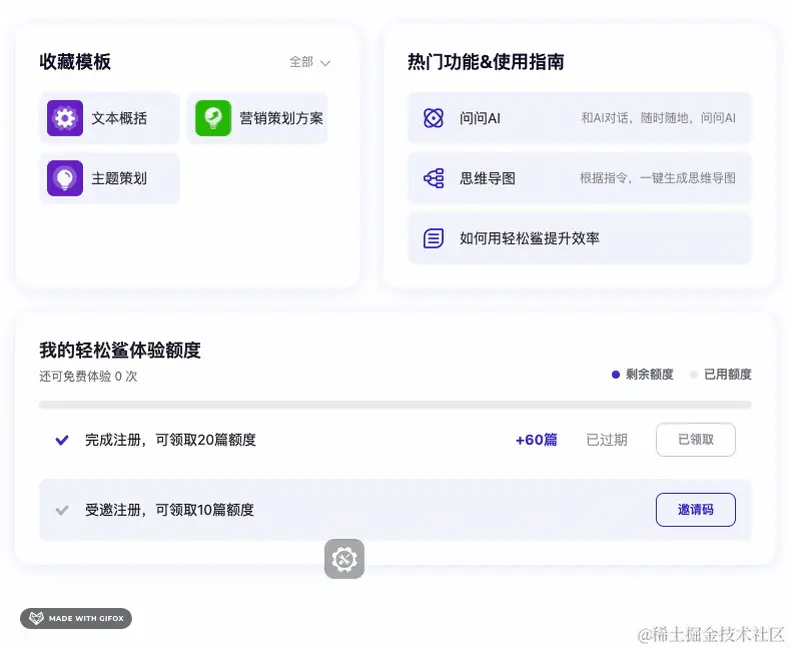Click the 收藏模板 heading
This screenshot has height=649, width=791.
75,62
